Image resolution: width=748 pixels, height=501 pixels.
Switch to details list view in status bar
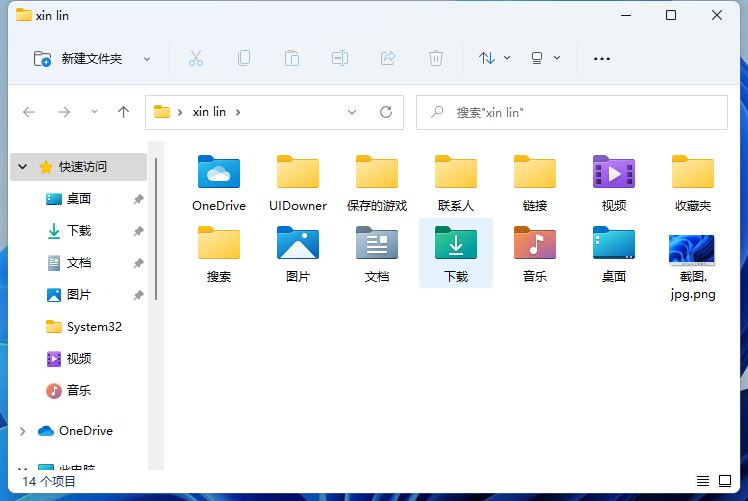703,482
